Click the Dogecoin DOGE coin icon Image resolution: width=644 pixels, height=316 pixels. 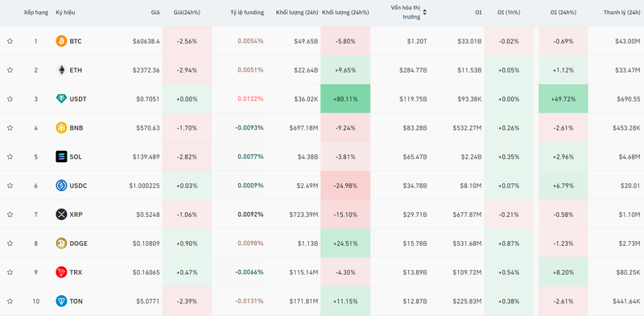(61, 243)
